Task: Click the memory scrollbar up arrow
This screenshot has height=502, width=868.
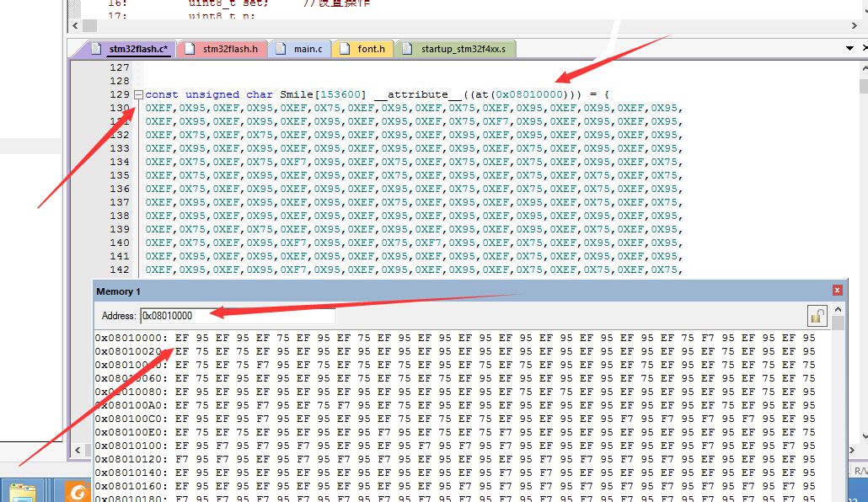Action: (x=838, y=309)
